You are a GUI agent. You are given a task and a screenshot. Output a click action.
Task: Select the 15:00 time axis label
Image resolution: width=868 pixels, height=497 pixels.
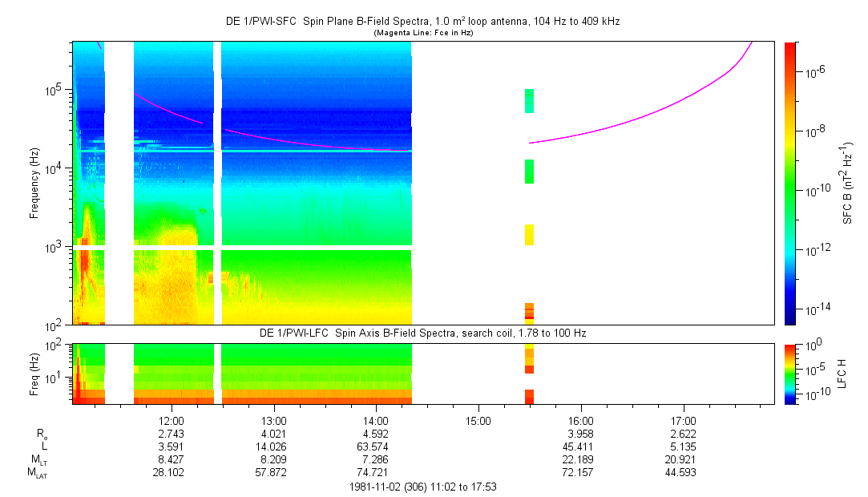pos(478,420)
